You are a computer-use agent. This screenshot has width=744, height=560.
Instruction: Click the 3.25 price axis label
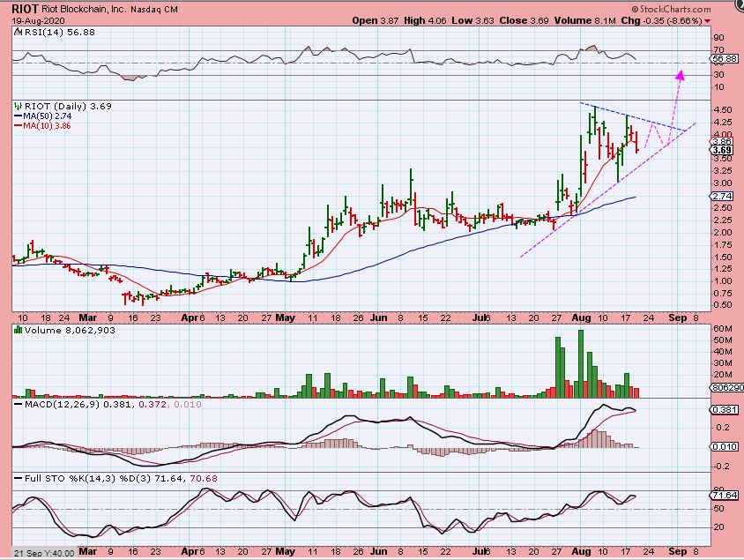(x=722, y=171)
